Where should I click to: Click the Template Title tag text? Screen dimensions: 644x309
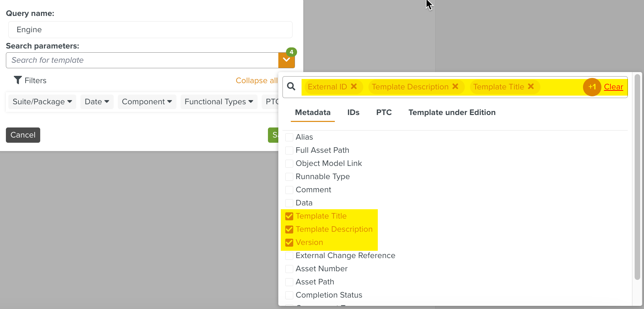pyautogui.click(x=498, y=87)
